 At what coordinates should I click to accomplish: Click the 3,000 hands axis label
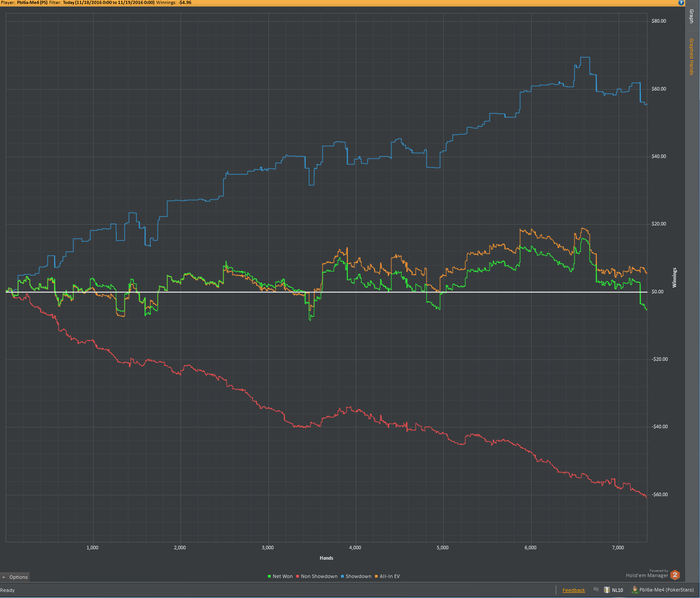point(267,548)
